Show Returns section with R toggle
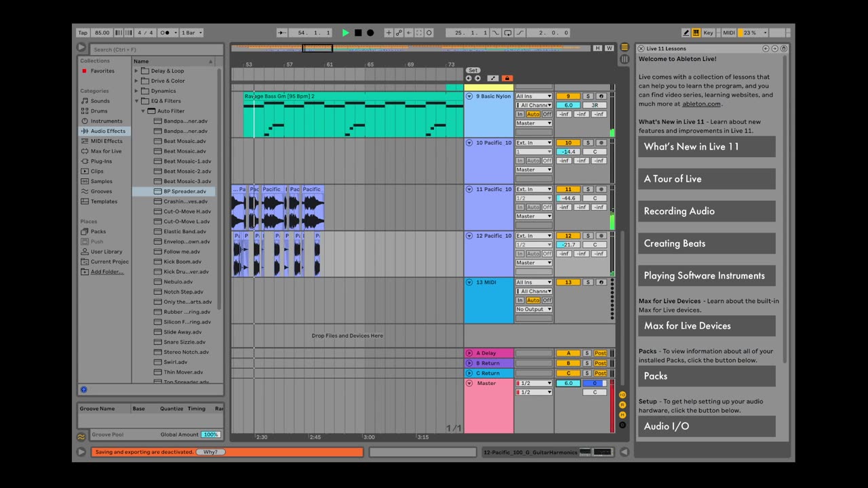This screenshot has height=488, width=868. [x=623, y=405]
